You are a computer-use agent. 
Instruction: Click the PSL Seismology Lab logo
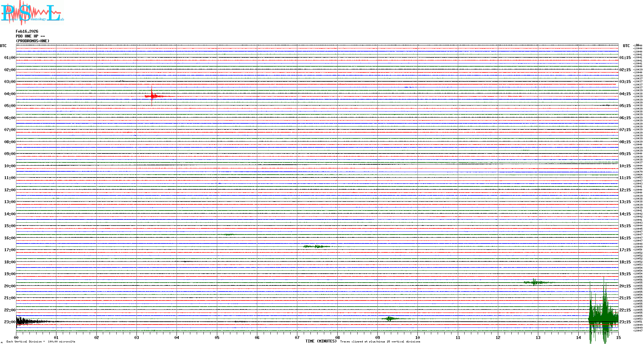coord(32,13)
